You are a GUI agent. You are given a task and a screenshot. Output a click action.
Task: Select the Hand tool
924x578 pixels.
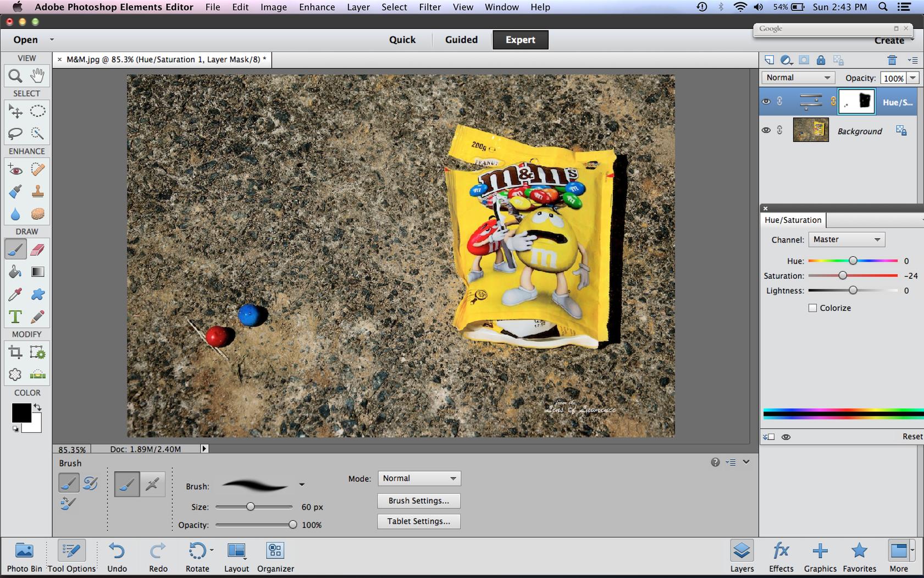[37, 75]
